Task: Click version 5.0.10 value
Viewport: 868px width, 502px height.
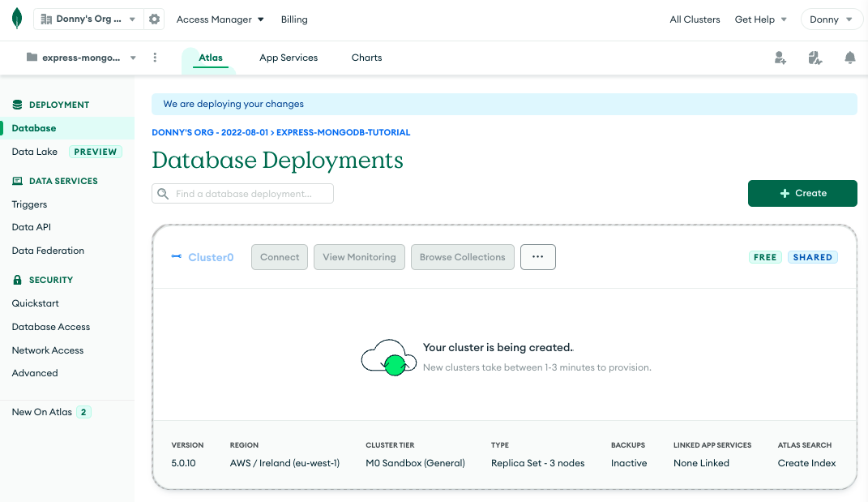Action: coord(183,463)
